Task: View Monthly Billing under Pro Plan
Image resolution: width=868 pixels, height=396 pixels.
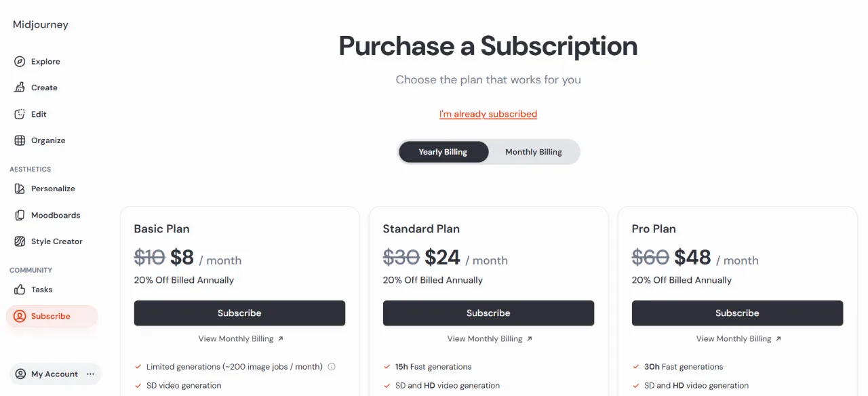Action: coord(738,339)
